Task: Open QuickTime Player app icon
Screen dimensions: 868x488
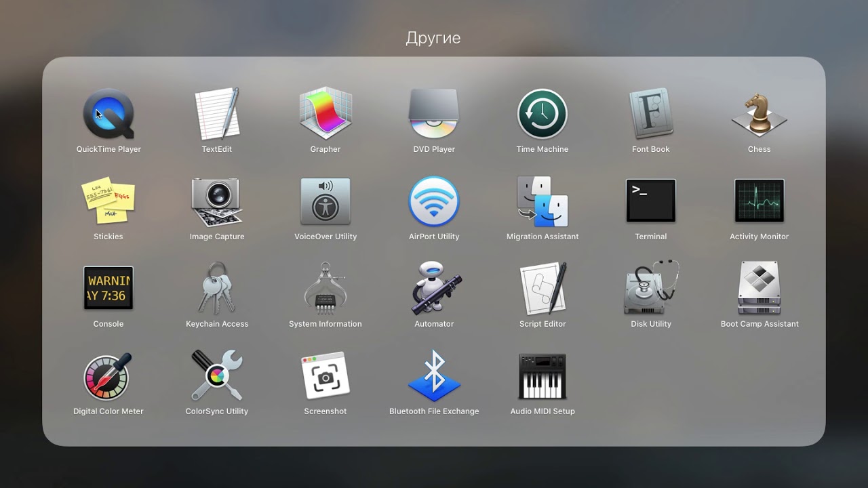Action: 108,114
